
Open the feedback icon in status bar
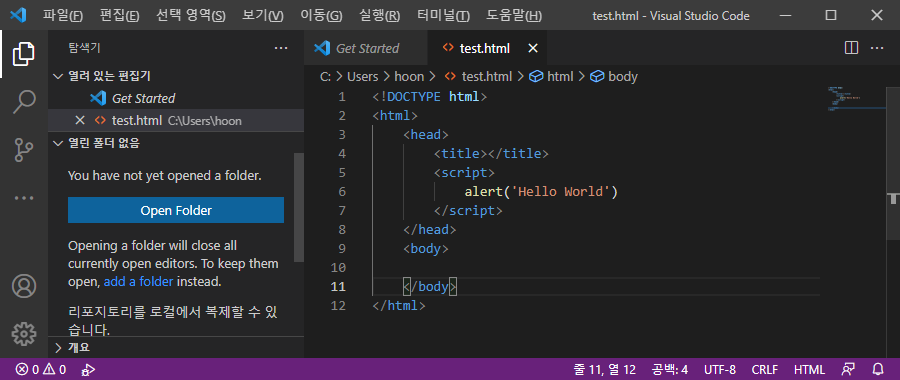(x=848, y=370)
